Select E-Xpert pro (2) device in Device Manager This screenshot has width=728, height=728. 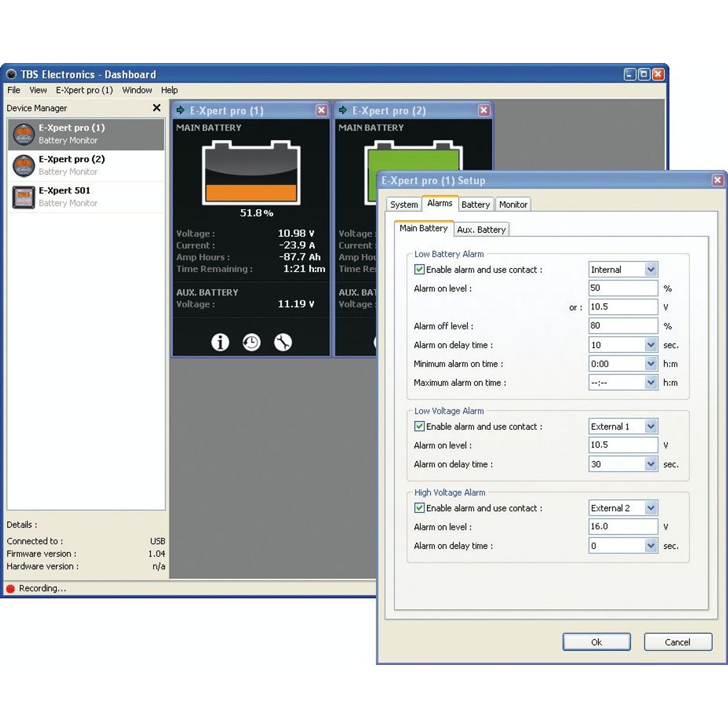[x=86, y=165]
